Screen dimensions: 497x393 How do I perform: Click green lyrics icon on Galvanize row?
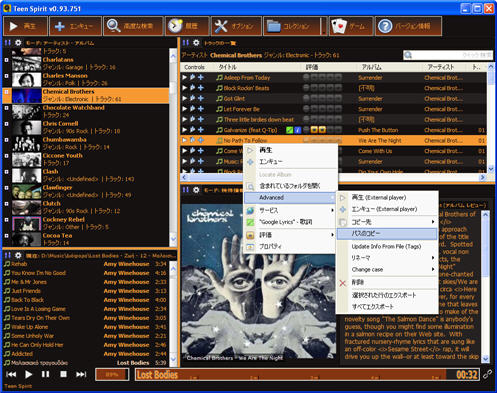click(x=289, y=130)
